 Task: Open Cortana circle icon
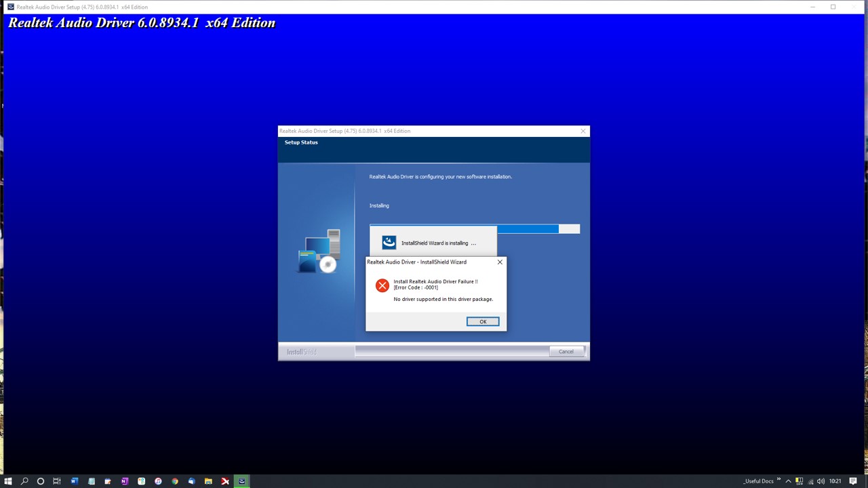click(x=41, y=481)
